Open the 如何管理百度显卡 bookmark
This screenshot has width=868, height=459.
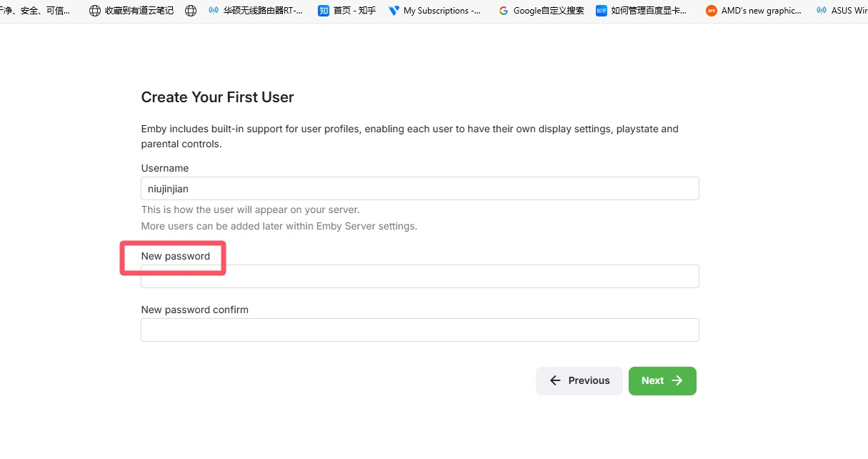point(642,11)
